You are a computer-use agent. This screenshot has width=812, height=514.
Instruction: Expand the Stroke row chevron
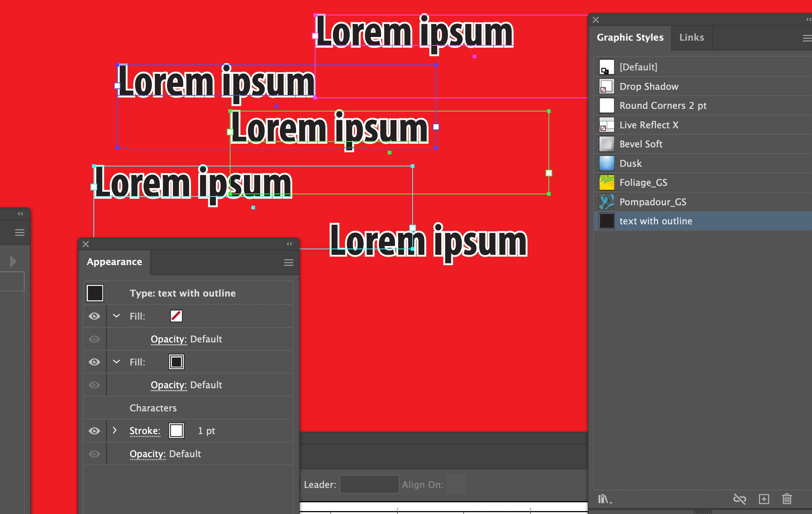[115, 430]
